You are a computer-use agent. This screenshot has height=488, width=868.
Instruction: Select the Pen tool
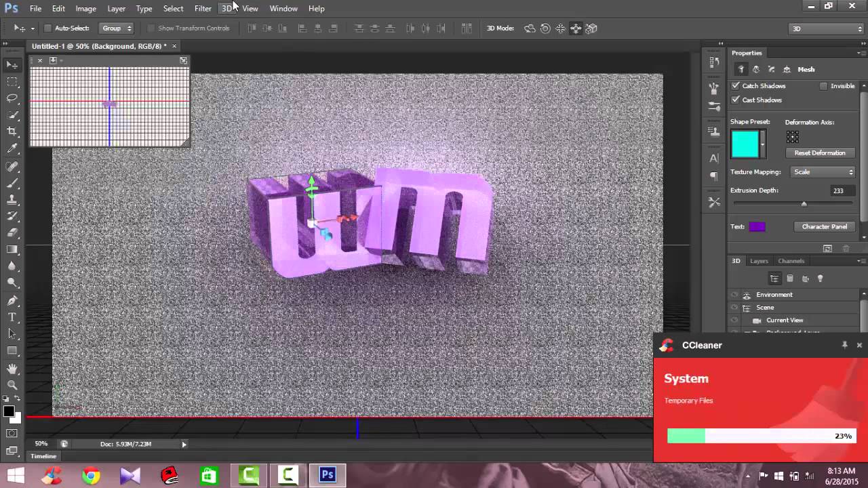coord(12,300)
